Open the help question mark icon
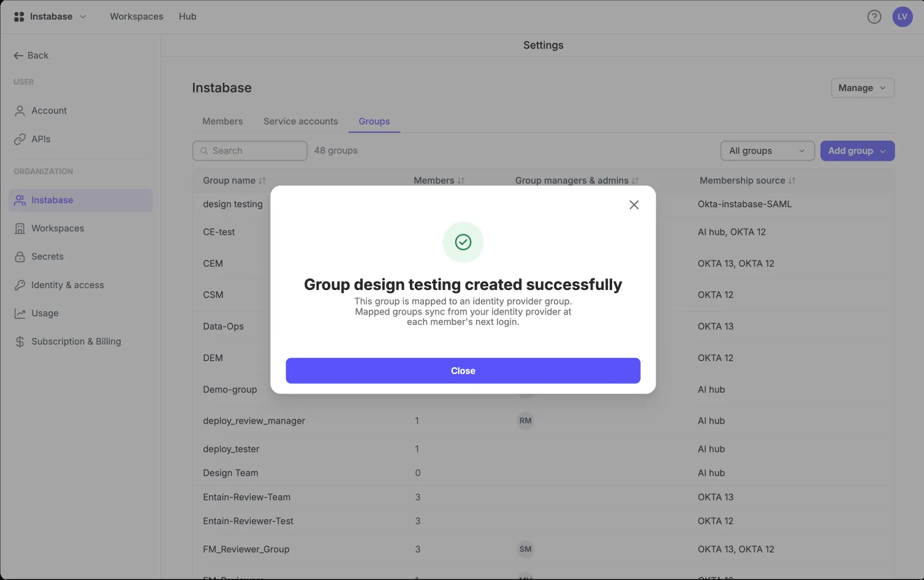Viewport: 924px width, 580px height. tap(874, 17)
